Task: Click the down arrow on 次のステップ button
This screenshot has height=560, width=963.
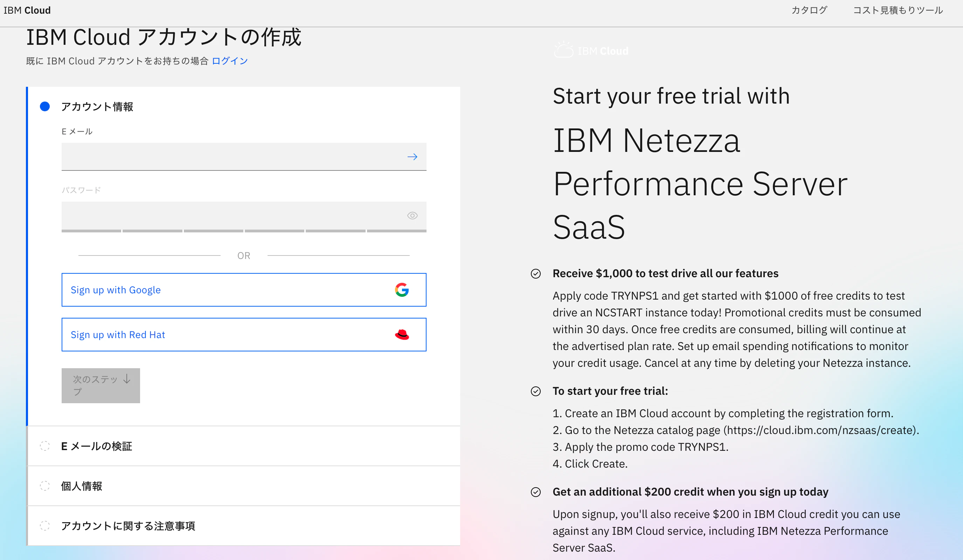Action: coord(127,379)
